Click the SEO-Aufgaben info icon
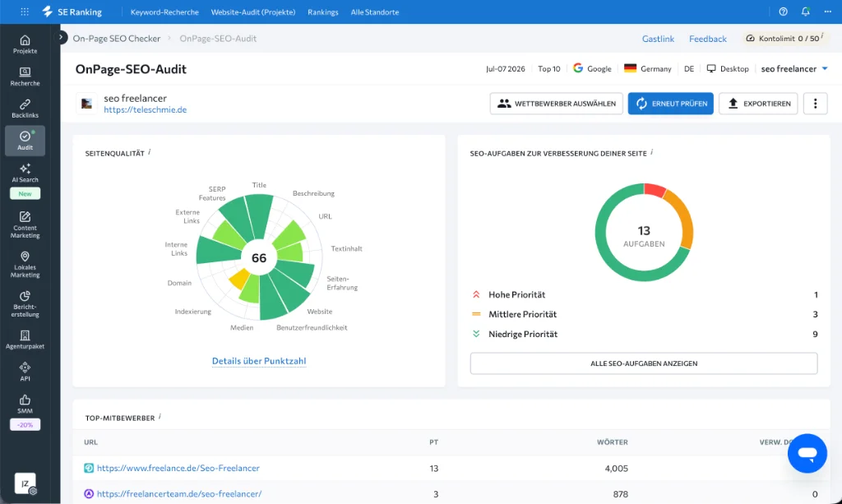The height and width of the screenshot is (504, 842). click(651, 152)
